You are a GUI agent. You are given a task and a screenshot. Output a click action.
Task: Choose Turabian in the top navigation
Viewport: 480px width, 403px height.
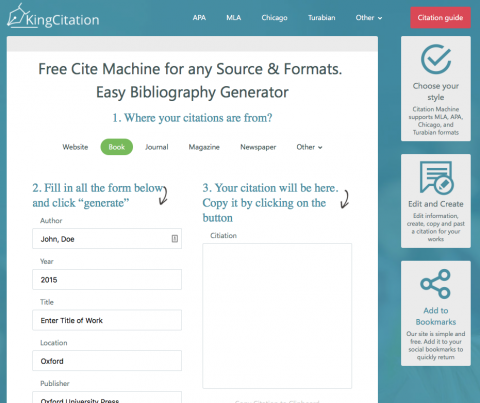click(321, 18)
